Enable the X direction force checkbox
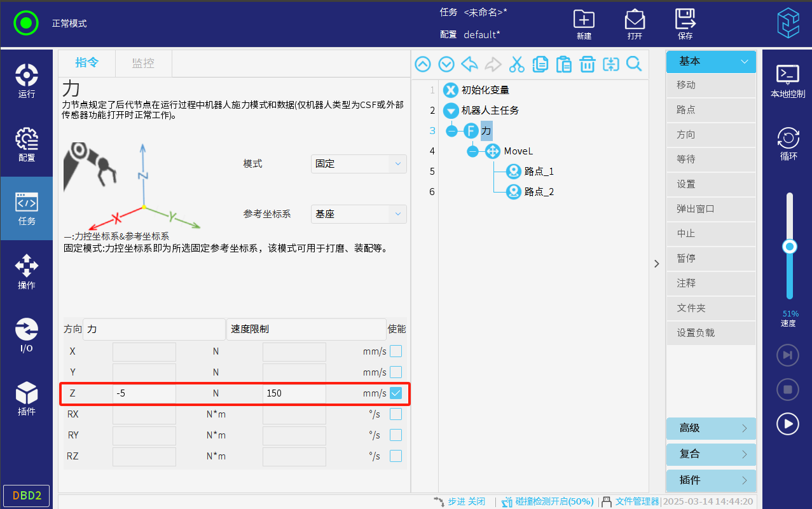The width and height of the screenshot is (812, 509). [x=396, y=351]
